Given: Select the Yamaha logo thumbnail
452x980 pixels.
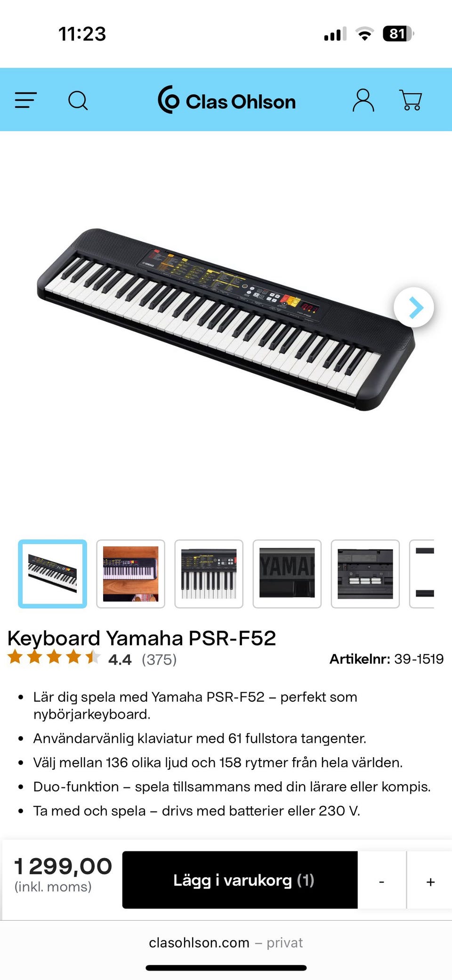Looking at the screenshot, I should pyautogui.click(x=287, y=574).
